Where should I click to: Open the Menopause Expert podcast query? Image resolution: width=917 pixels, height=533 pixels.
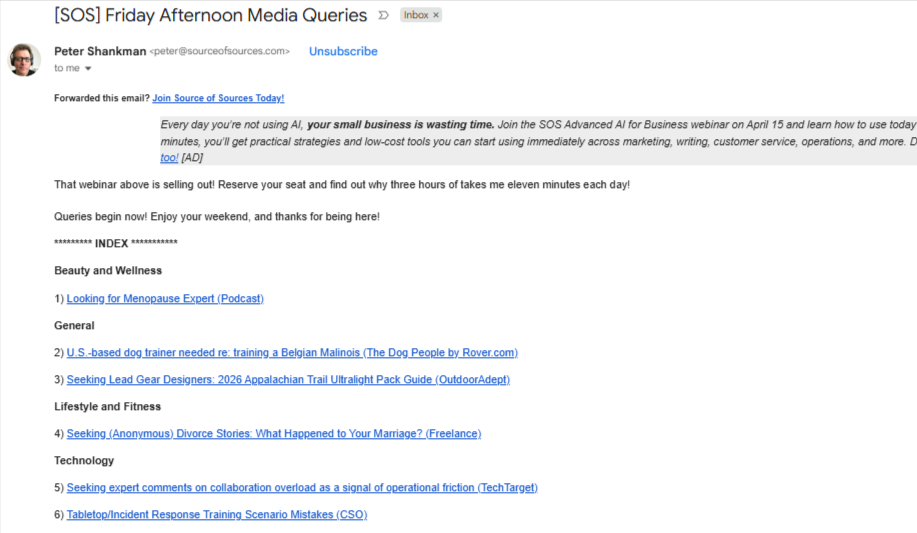(x=165, y=298)
